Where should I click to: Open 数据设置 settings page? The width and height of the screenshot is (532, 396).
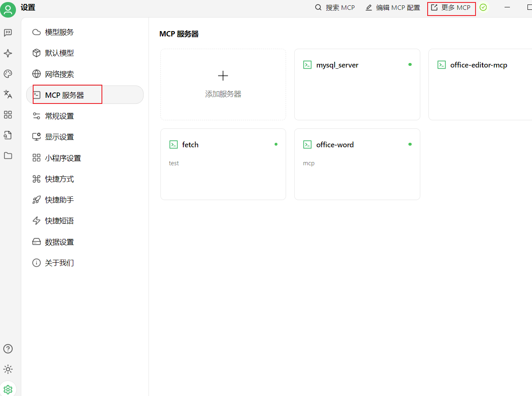tap(59, 242)
